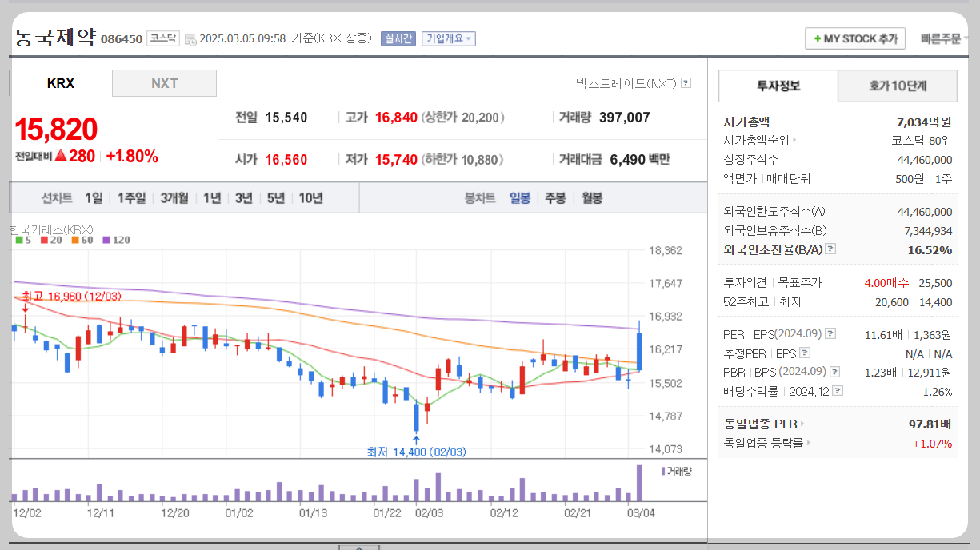
Task: Select the 3개월 line chart period
Action: pyautogui.click(x=174, y=198)
